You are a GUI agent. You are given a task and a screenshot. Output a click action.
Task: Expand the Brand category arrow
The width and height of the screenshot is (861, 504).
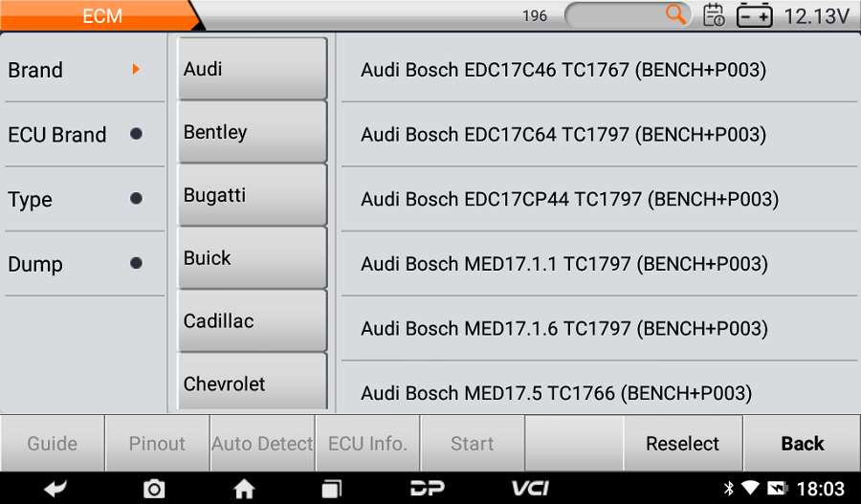[x=136, y=70]
